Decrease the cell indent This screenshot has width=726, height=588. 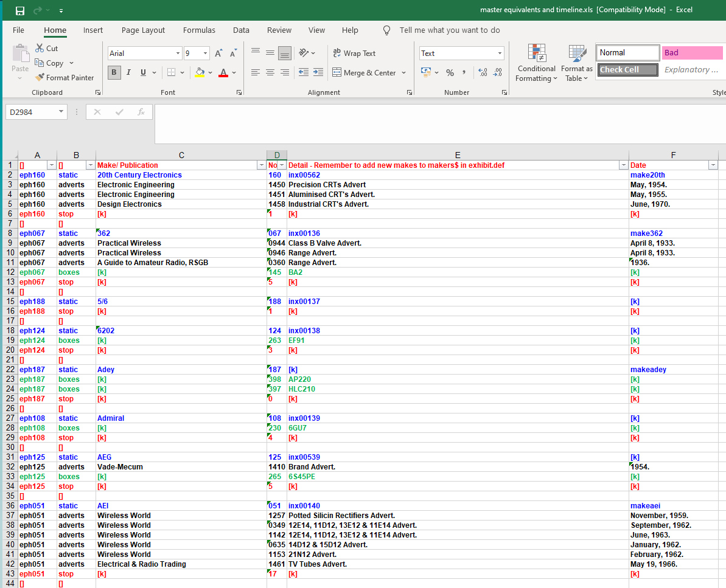pyautogui.click(x=304, y=72)
